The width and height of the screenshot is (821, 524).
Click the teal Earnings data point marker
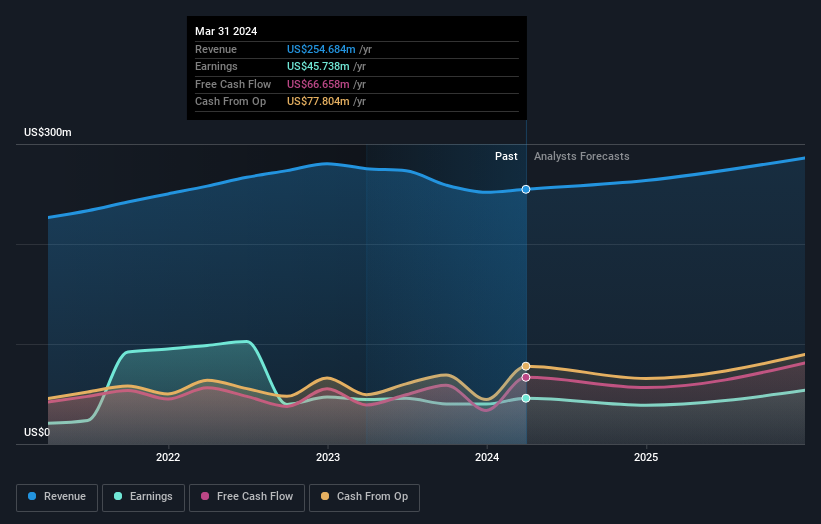click(x=526, y=398)
